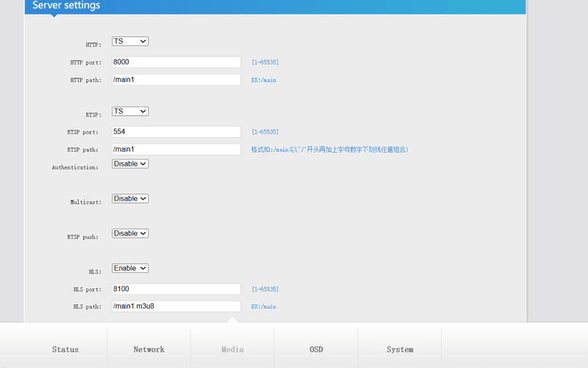Click the HTTP port field
588x368 pixels.
tap(176, 62)
